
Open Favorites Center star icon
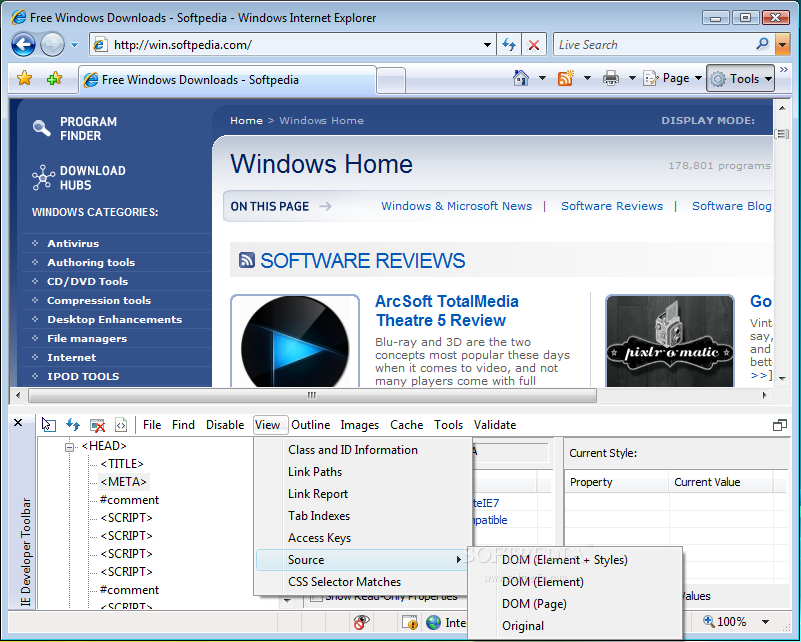25,79
